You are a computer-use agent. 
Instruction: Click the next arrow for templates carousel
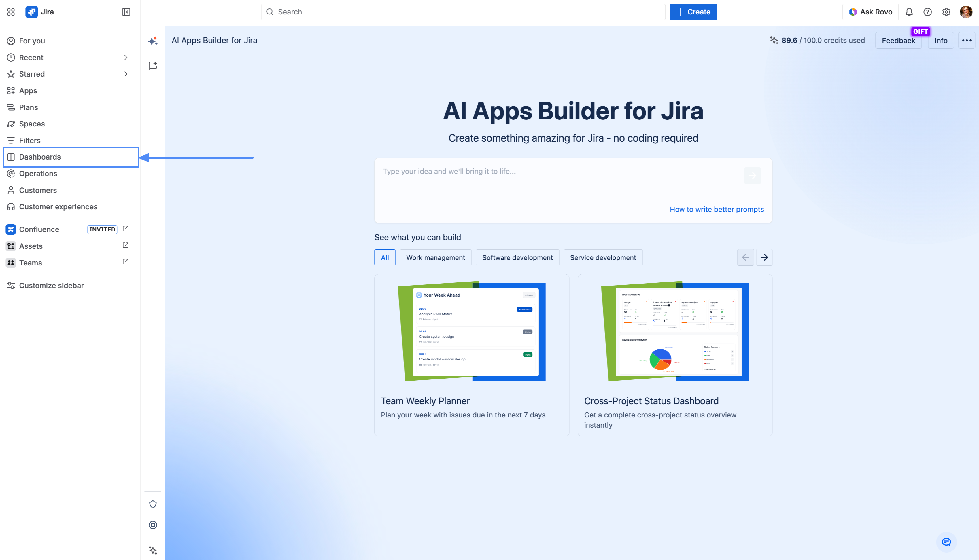(x=764, y=258)
